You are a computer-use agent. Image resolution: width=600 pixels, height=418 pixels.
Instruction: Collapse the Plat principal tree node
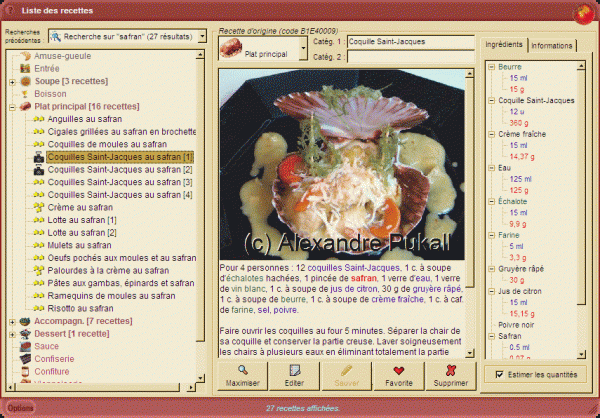[12, 106]
